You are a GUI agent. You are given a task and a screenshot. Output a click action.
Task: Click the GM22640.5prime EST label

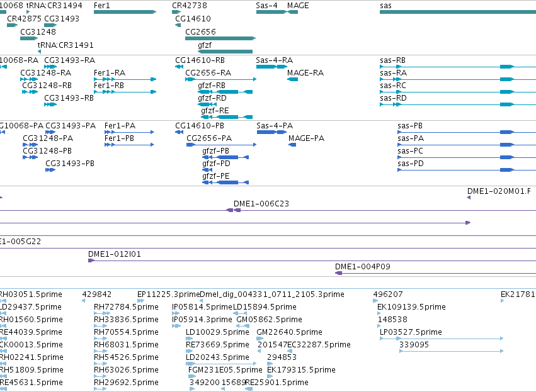click(289, 332)
